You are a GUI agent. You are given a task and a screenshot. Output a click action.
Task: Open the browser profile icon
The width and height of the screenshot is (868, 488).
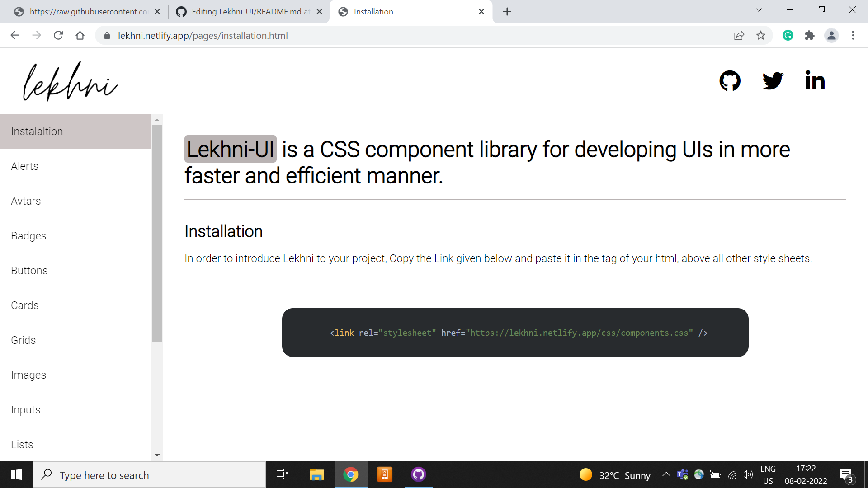tap(832, 35)
